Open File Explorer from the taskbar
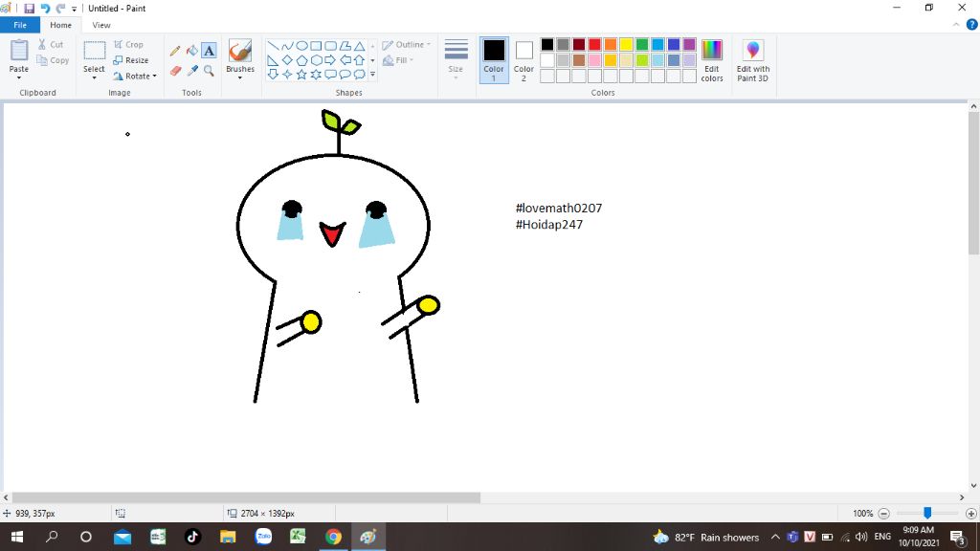The height and width of the screenshot is (551, 980). pyautogui.click(x=228, y=537)
